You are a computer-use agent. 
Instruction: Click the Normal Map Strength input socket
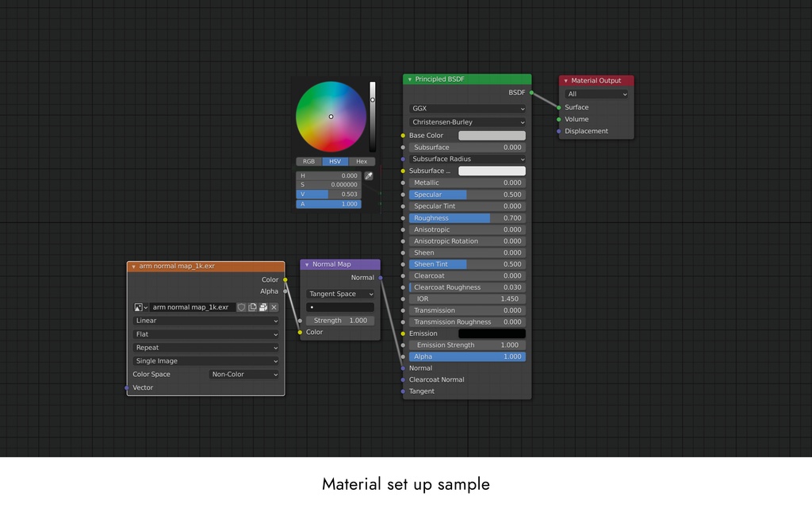pos(300,321)
